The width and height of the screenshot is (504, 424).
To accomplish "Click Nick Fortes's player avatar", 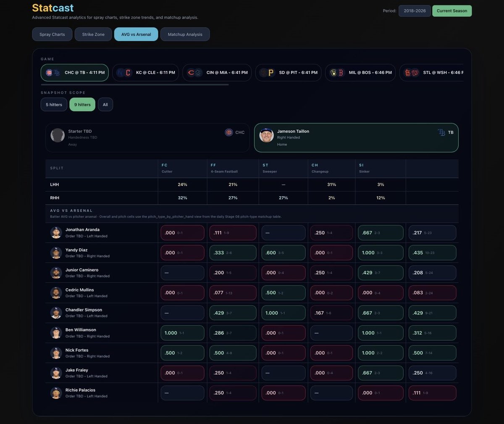I will pos(56,353).
